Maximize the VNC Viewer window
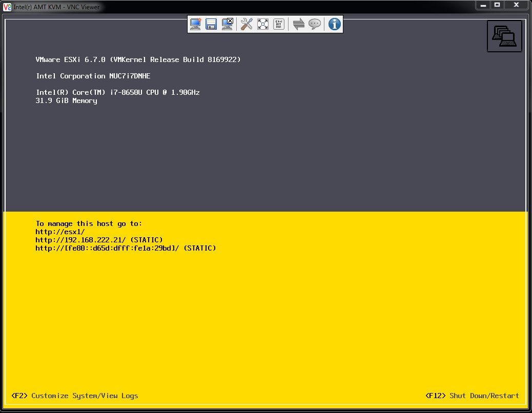 497,5
